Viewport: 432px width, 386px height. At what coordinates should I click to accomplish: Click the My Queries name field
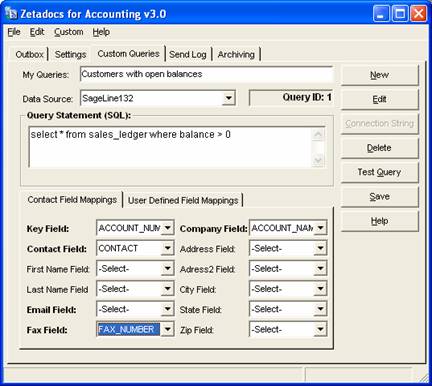[x=206, y=74]
